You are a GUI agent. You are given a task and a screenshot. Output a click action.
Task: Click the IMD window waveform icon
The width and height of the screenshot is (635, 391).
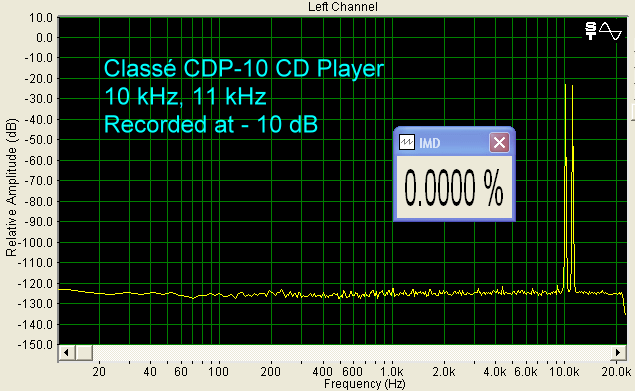click(x=407, y=143)
